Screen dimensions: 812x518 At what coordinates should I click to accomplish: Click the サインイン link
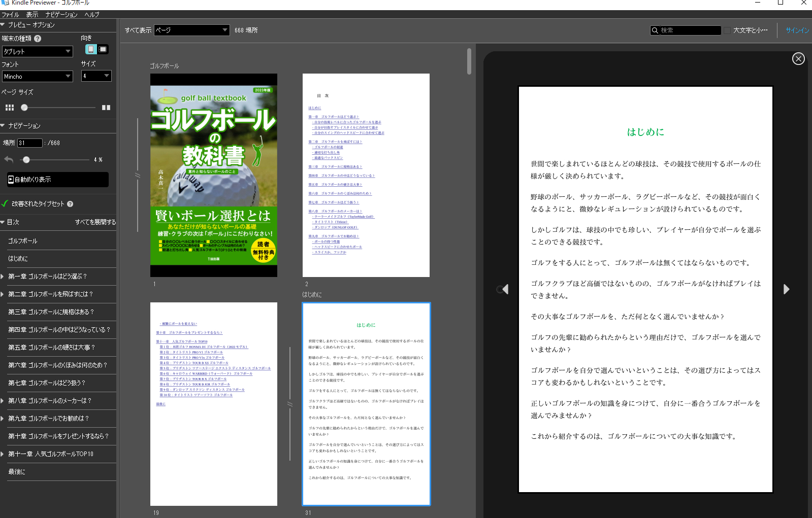click(x=797, y=30)
